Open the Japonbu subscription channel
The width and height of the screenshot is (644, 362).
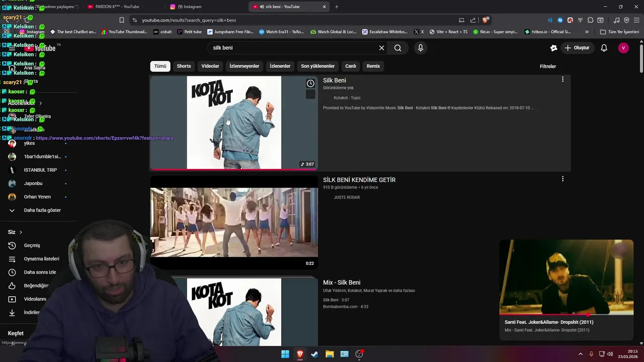(x=33, y=184)
